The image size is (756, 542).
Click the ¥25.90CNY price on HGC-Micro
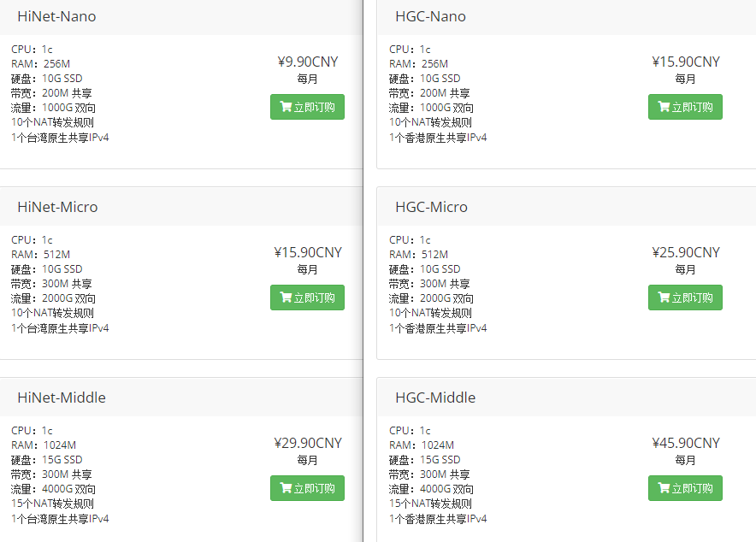click(x=686, y=252)
